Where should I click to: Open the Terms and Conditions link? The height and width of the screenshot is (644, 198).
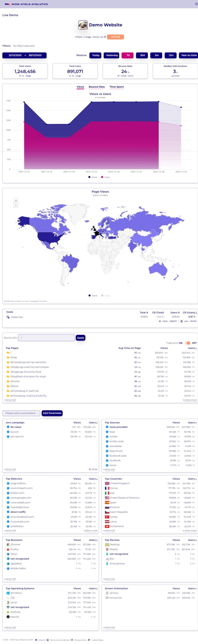[x=60, y=640]
